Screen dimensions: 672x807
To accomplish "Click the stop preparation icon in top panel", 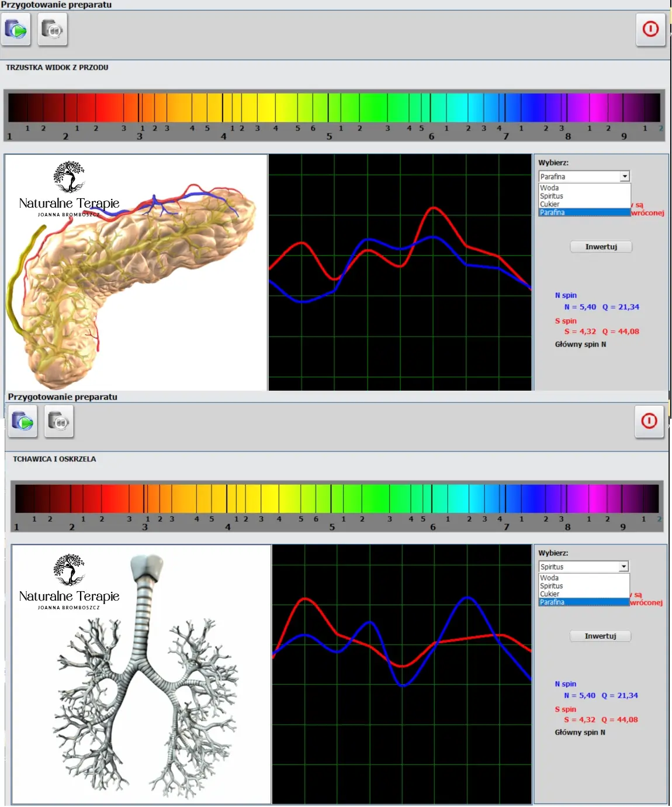I will pos(53,29).
